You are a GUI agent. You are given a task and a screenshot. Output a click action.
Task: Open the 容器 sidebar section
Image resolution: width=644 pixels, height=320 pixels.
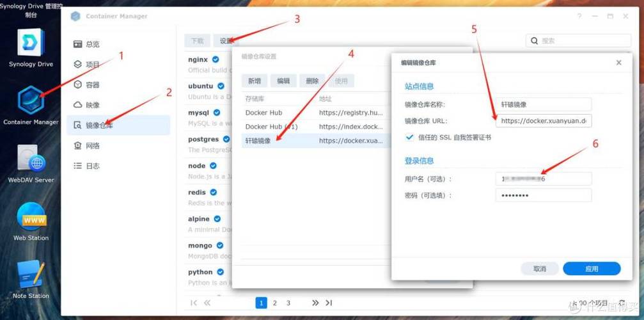pyautogui.click(x=93, y=84)
